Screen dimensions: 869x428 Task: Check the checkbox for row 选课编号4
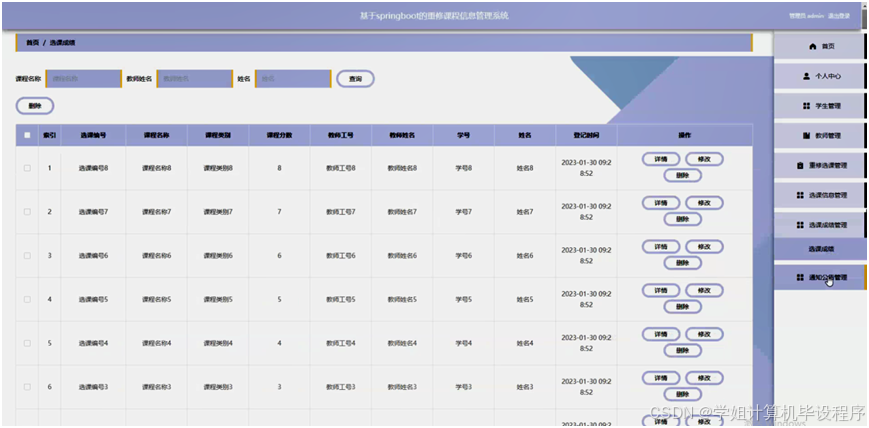(27, 343)
